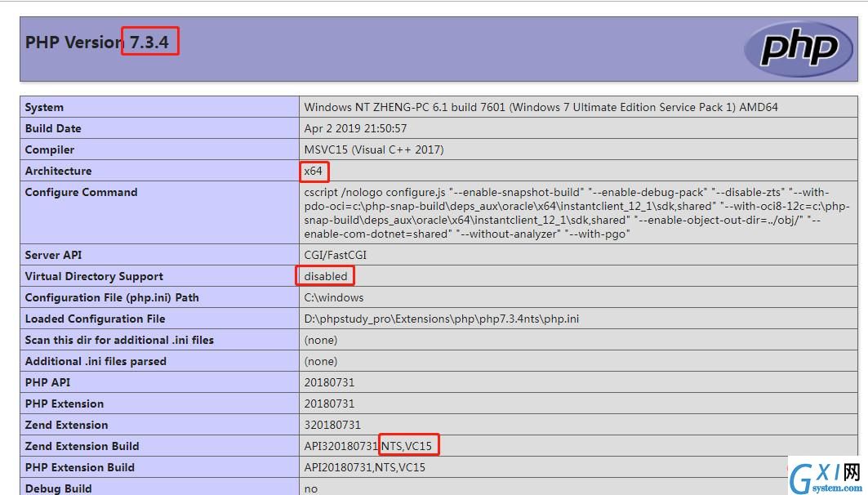Click the 'Compiler' row label

49,150
